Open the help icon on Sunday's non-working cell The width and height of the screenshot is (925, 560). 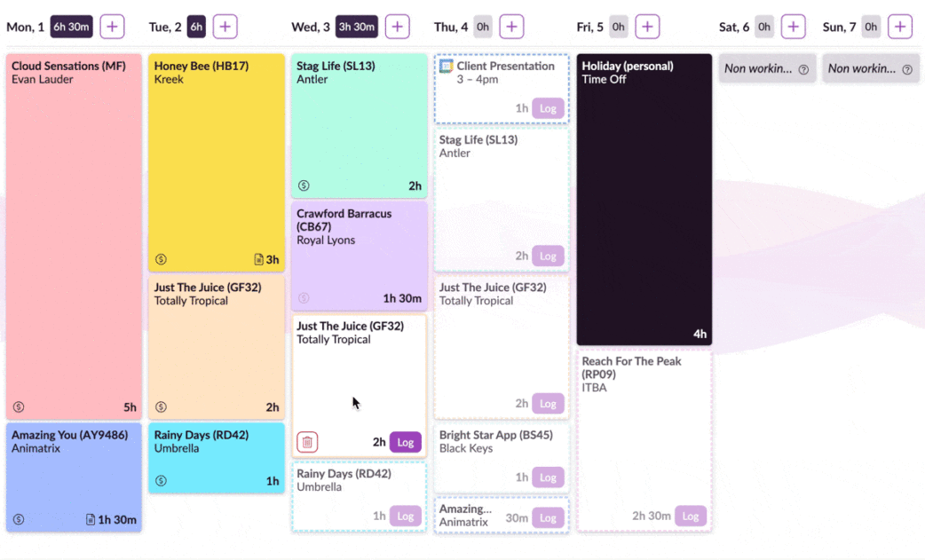[906, 68]
